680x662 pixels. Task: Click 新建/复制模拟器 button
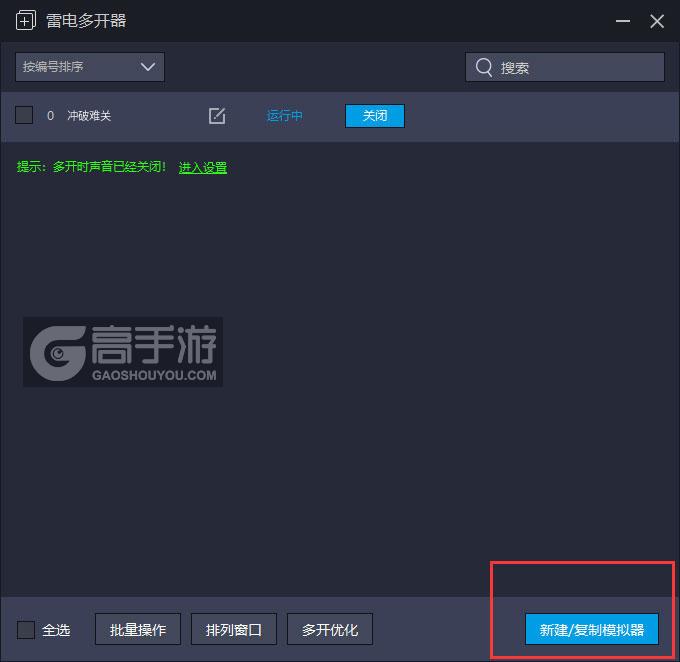(x=592, y=629)
